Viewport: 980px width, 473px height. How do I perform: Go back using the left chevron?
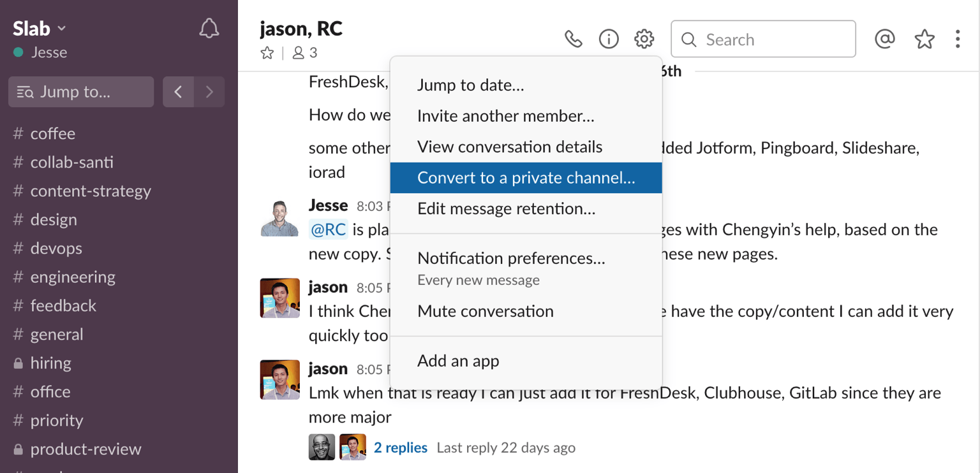(x=178, y=92)
